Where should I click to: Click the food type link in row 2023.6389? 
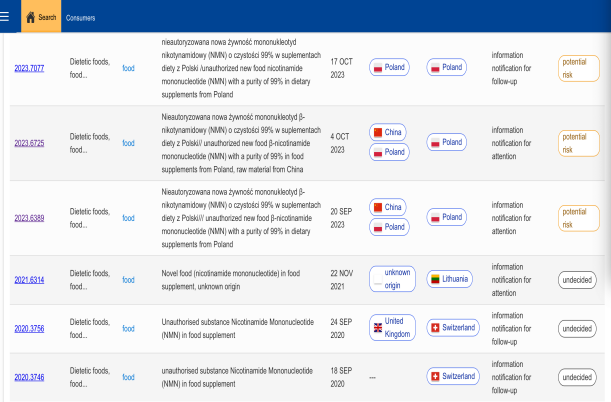[128, 217]
